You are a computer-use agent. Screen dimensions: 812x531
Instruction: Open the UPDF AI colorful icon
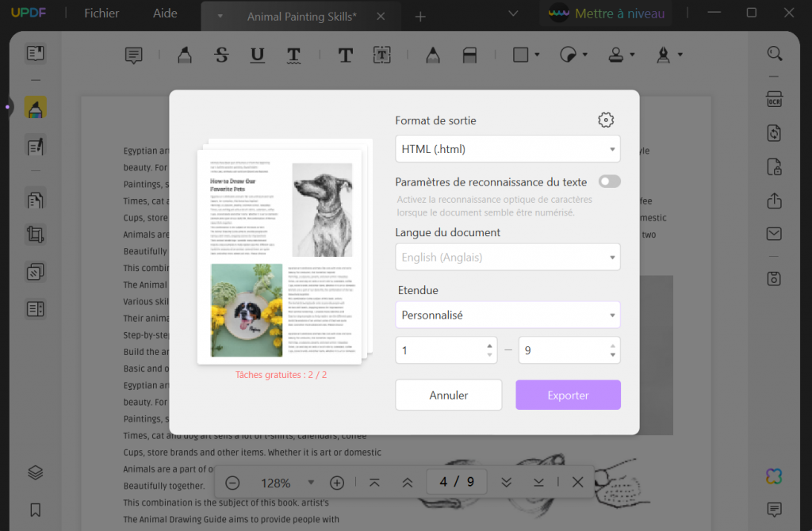[x=774, y=476]
